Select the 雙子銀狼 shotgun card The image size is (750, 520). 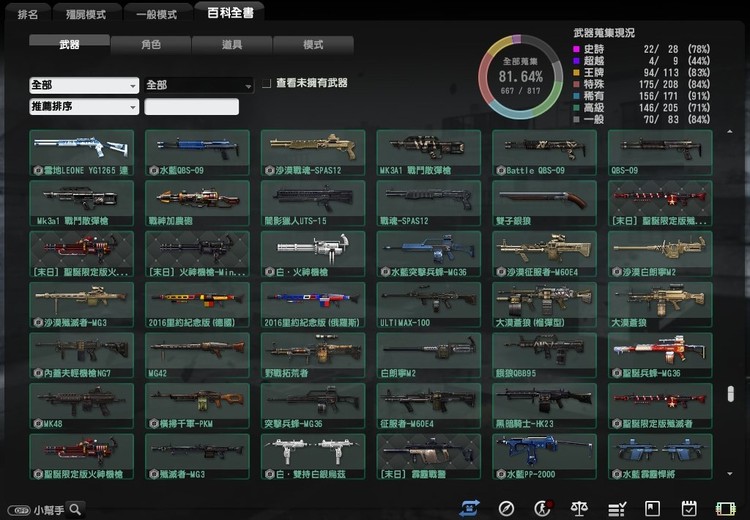click(x=544, y=203)
